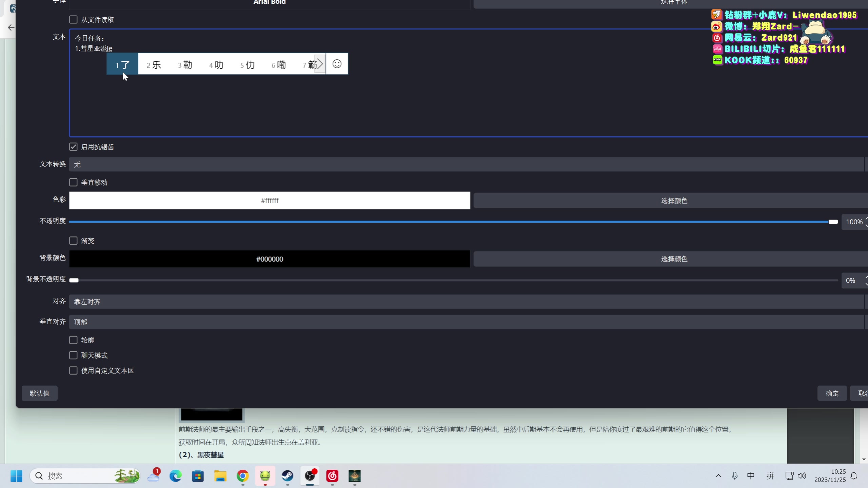The width and height of the screenshot is (868, 488).
Task: Open NetEase Cloud Music taskbar icon
Action: [332, 476]
